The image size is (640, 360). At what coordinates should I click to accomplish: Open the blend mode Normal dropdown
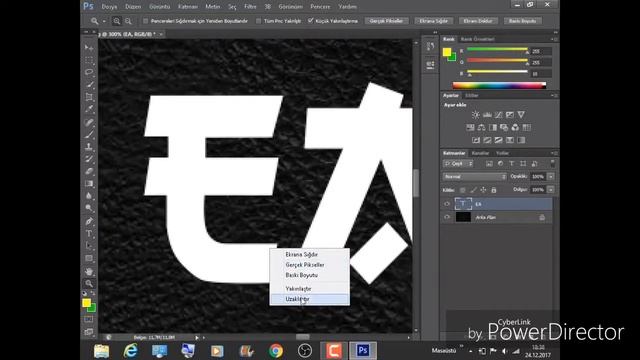point(475,177)
